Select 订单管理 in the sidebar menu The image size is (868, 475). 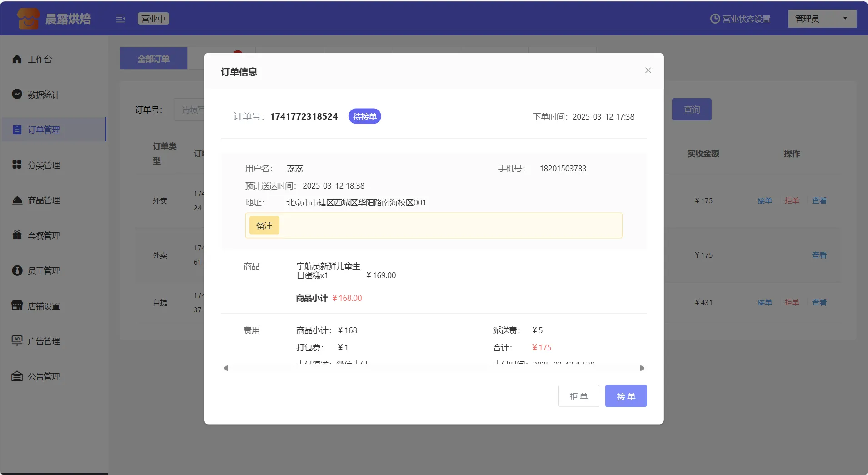point(44,130)
